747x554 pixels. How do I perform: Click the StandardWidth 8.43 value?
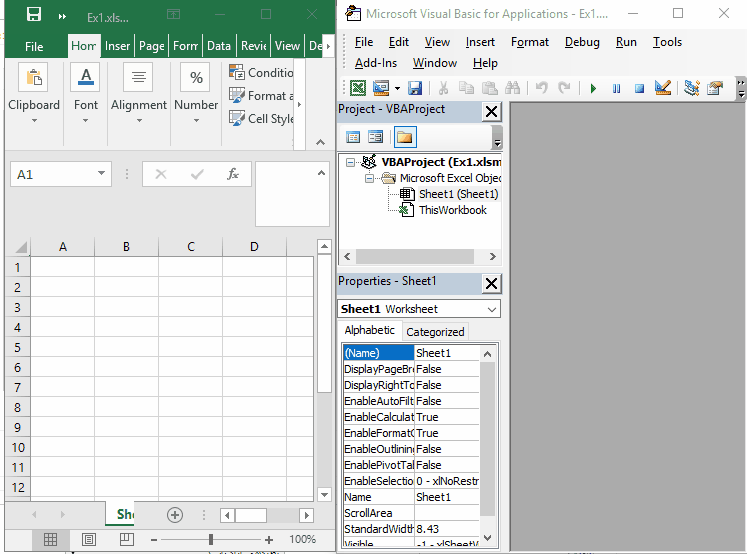coord(447,529)
